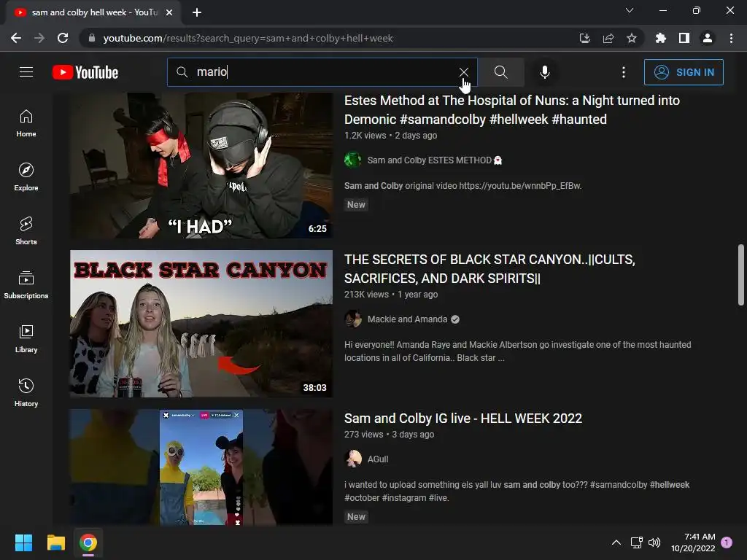Visit the AGull channel name
747x560 pixels.
click(x=378, y=459)
